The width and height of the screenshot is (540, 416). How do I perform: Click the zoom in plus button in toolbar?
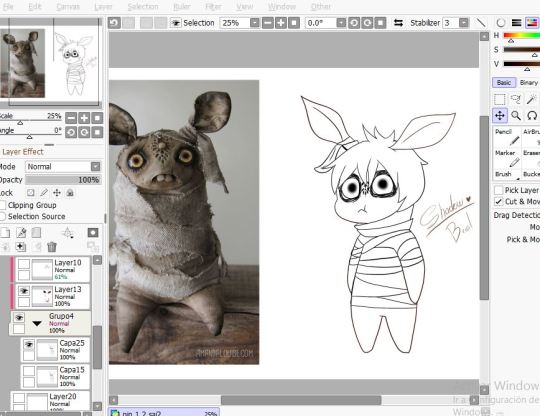click(281, 23)
